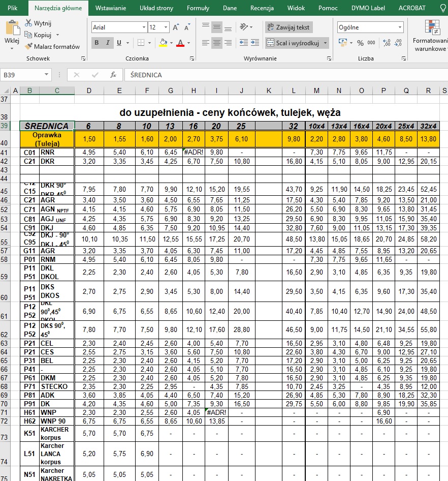This screenshot has width=448, height=481.
Task: Toggle center horizontal alignment
Action: tap(217, 43)
